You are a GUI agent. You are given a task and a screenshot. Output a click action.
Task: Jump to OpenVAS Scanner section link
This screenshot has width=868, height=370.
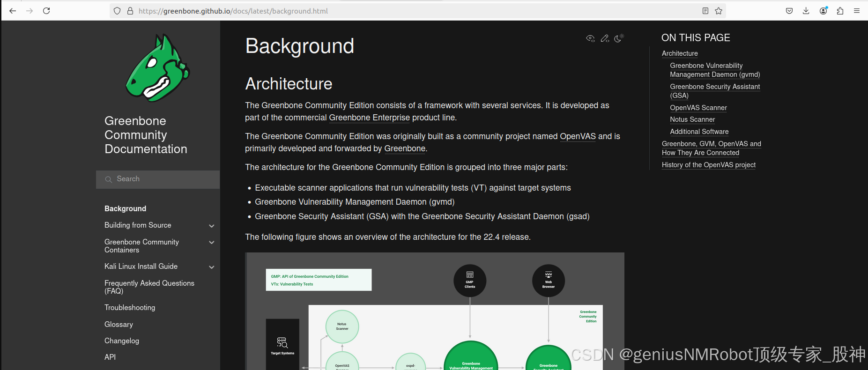698,108
